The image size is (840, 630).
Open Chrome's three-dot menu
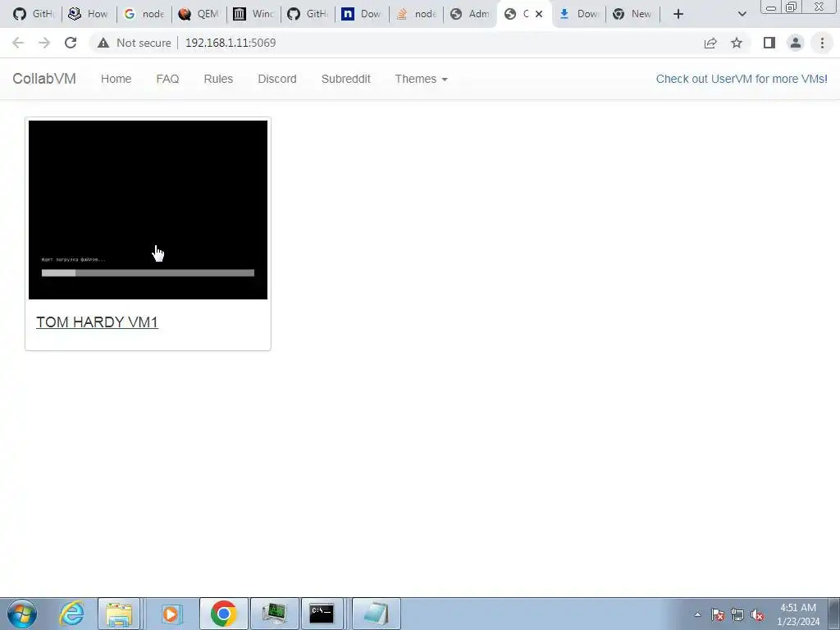[822, 43]
